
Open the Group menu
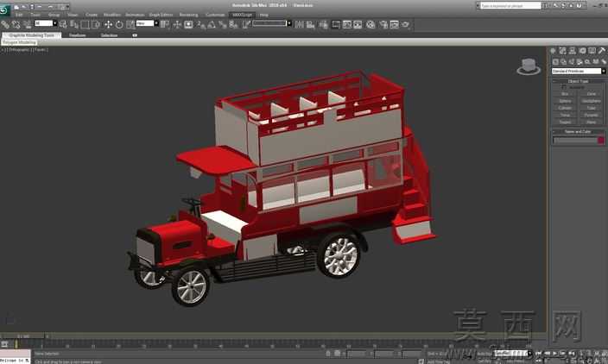pos(54,15)
